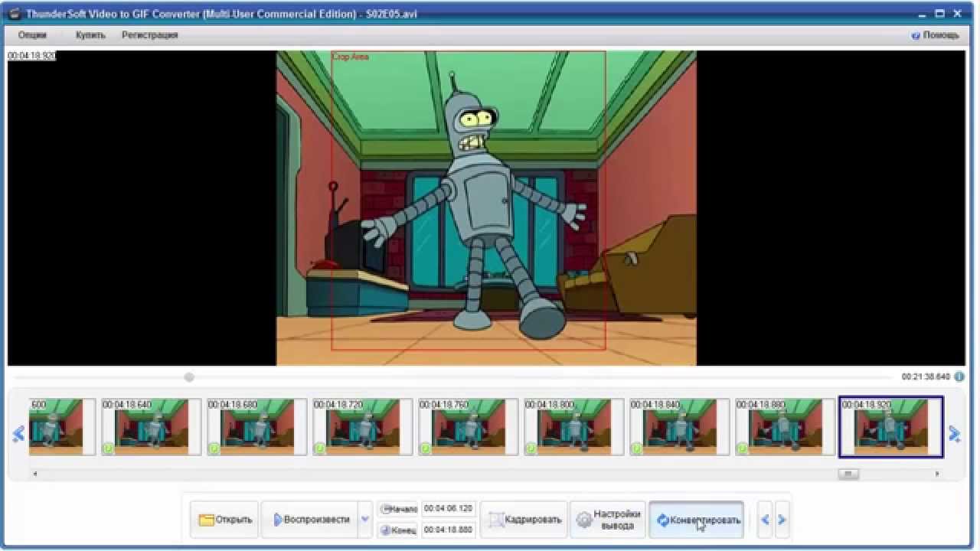
Task: Click the total duration 00:21:38.640 text
Action: click(926, 377)
